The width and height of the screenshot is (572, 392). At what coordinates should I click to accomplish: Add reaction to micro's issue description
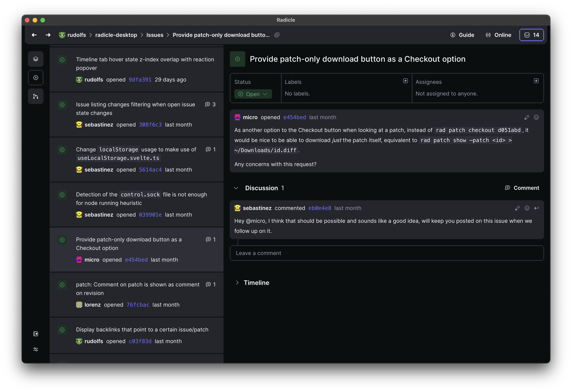(x=536, y=117)
